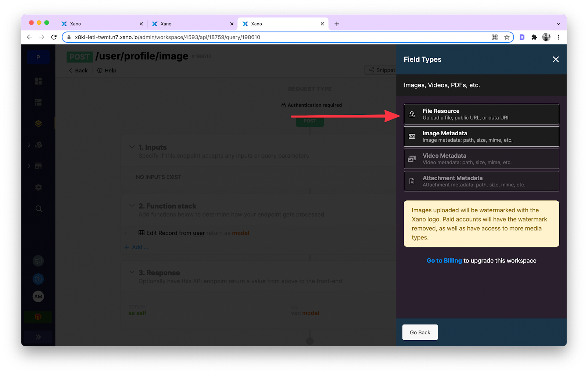Image resolution: width=588 pixels, height=374 pixels.
Task: Open announcements via the megaphone icon
Action: pos(38,261)
